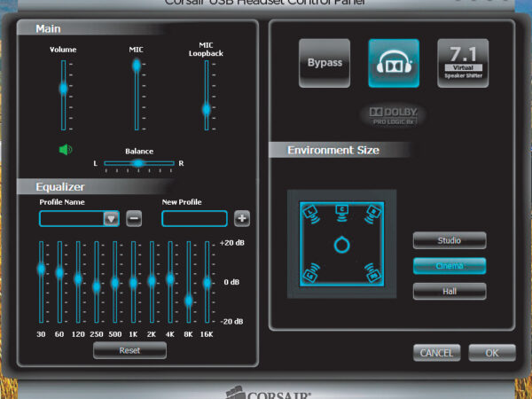
Task: Select the center speaker in room diagram
Action: tap(341, 211)
